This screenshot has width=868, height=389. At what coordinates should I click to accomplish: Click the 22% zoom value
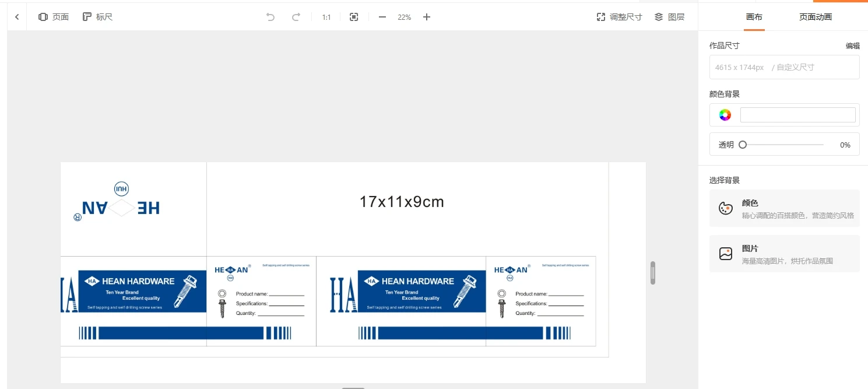pyautogui.click(x=405, y=17)
